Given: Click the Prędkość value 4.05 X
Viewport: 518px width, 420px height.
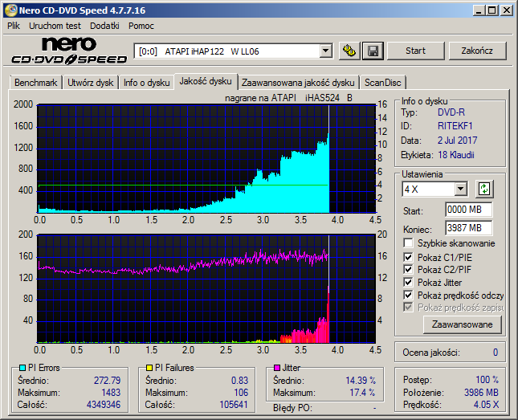Looking at the screenshot, I should click(486, 405).
